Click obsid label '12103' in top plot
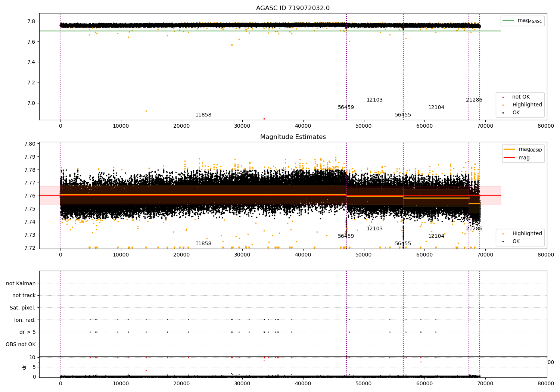Screen dimensions: 560x392 point(374,100)
